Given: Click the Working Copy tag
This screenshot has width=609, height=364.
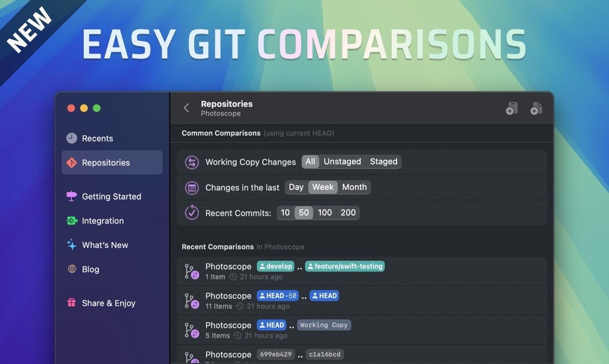Looking at the screenshot, I should [x=324, y=325].
